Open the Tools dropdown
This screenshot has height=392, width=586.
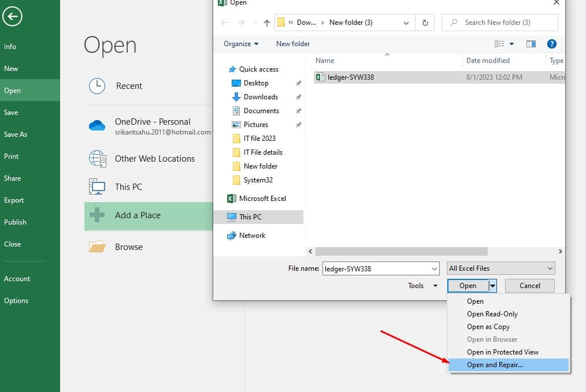[422, 286]
